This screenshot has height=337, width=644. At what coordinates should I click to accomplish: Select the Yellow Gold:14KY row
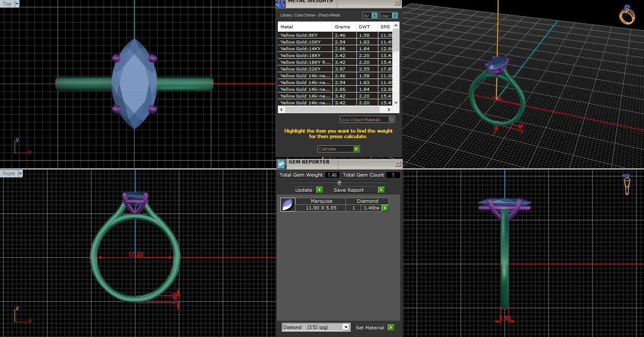tap(335, 49)
